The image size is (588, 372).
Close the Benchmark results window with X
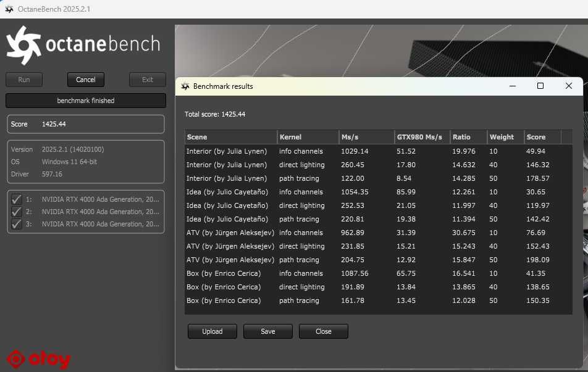click(x=568, y=86)
